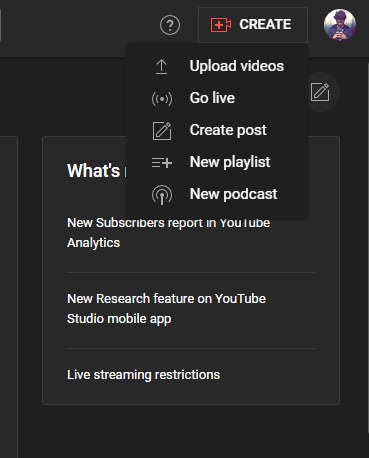Choose New playlist option
369x458 pixels.
point(217,162)
